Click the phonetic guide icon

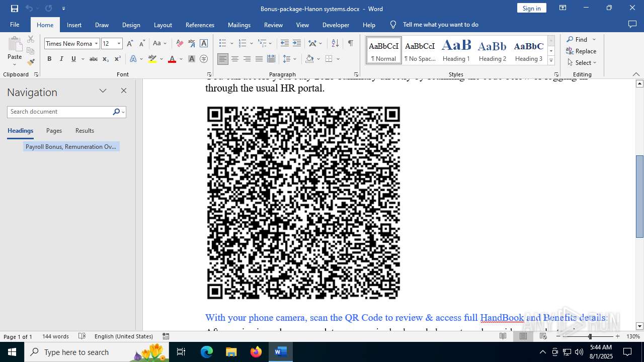point(192,43)
